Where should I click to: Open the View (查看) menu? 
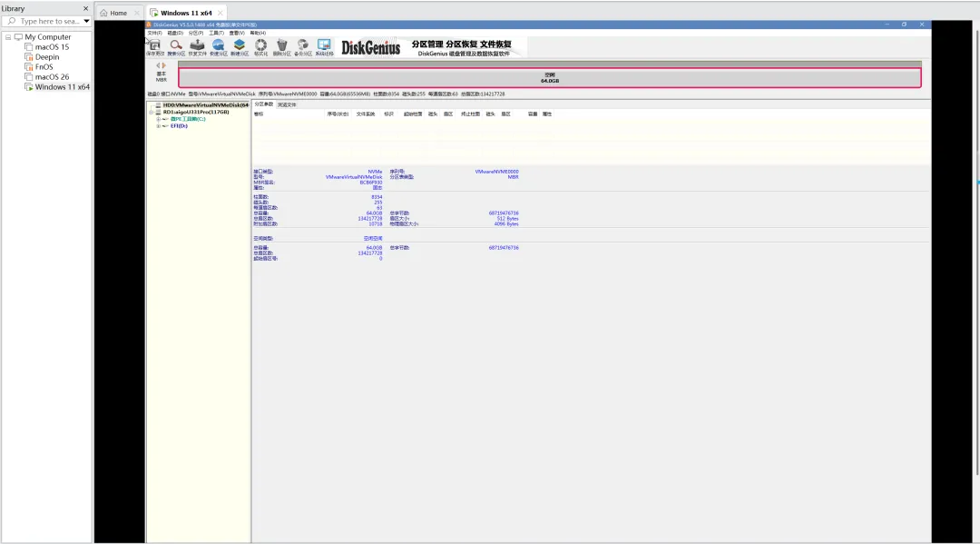pos(237,33)
